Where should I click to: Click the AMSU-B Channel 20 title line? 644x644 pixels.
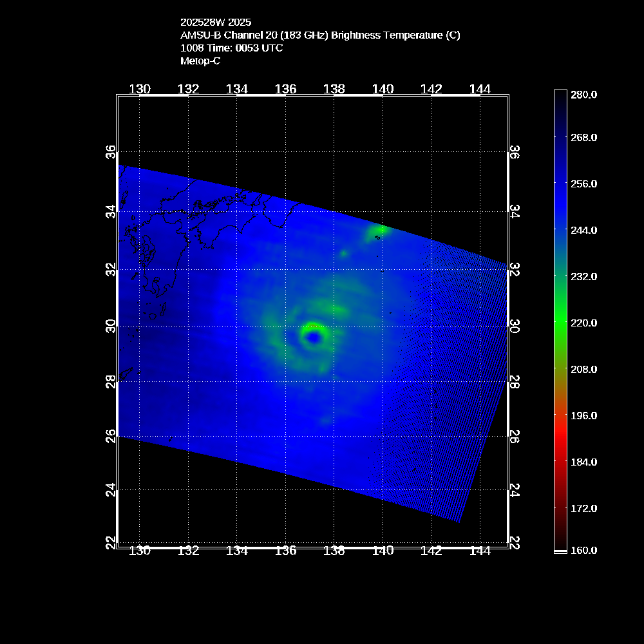320,35
